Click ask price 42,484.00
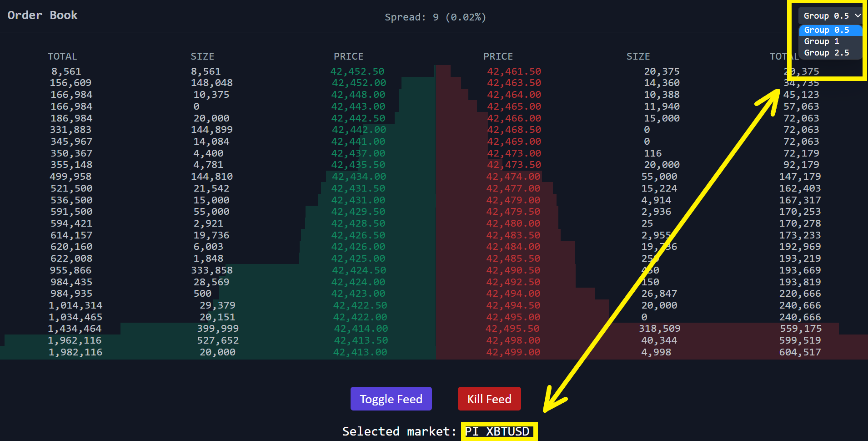The width and height of the screenshot is (868, 441). [x=513, y=247]
